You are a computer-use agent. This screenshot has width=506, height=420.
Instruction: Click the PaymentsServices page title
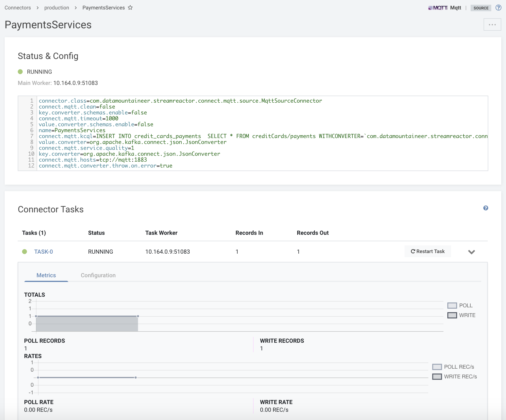coord(48,25)
